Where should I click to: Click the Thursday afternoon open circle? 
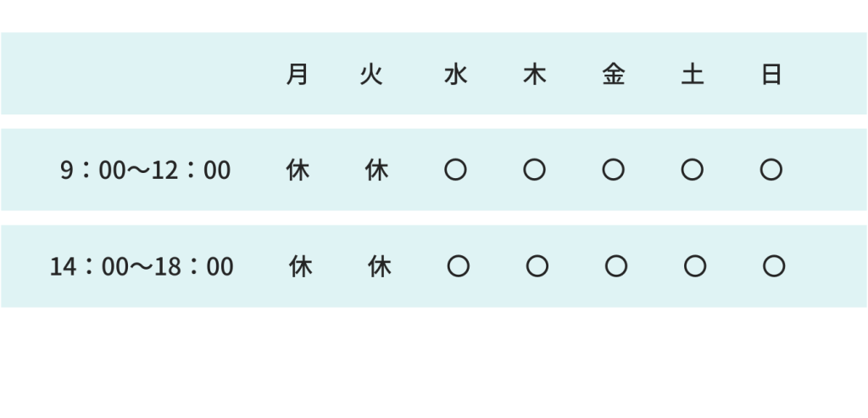point(537,266)
